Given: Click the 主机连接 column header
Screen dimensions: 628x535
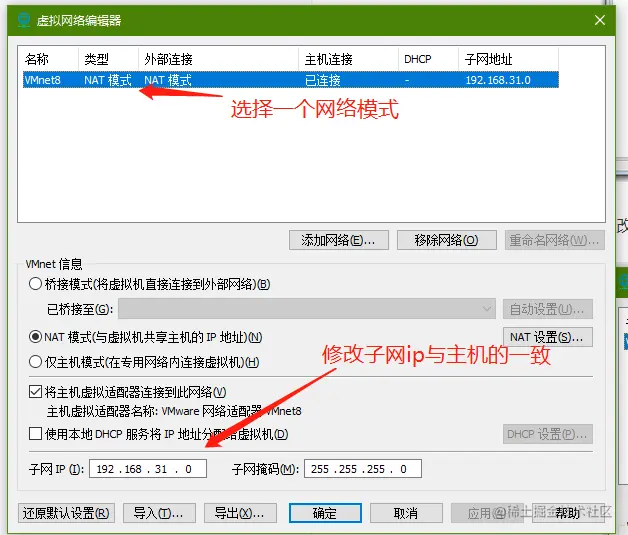Looking at the screenshot, I should point(328,59).
